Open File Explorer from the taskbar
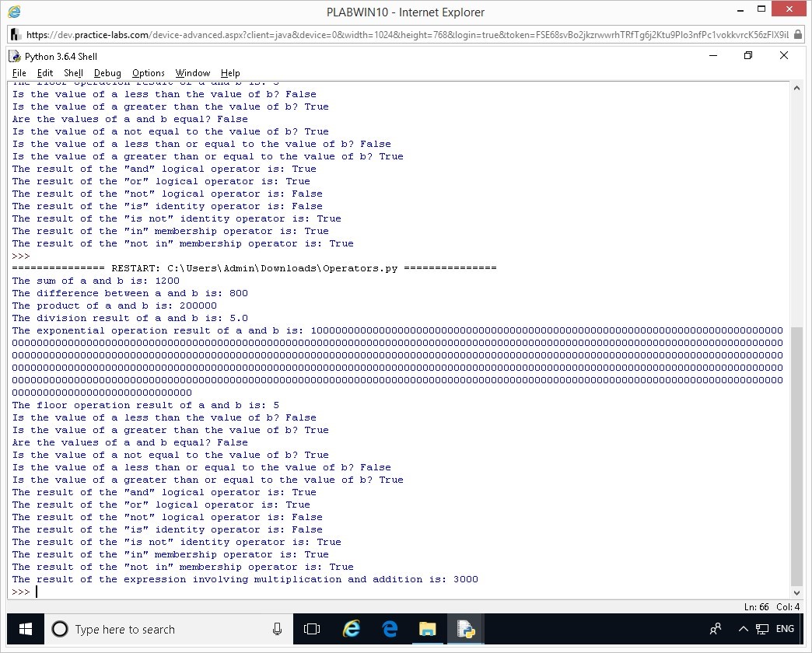This screenshot has width=812, height=653. click(428, 629)
